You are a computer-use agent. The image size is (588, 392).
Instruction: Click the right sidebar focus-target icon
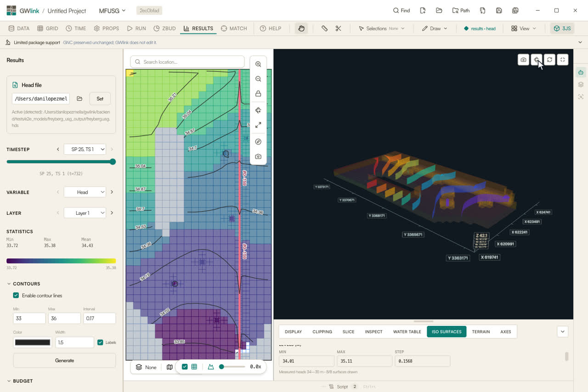coord(581,97)
